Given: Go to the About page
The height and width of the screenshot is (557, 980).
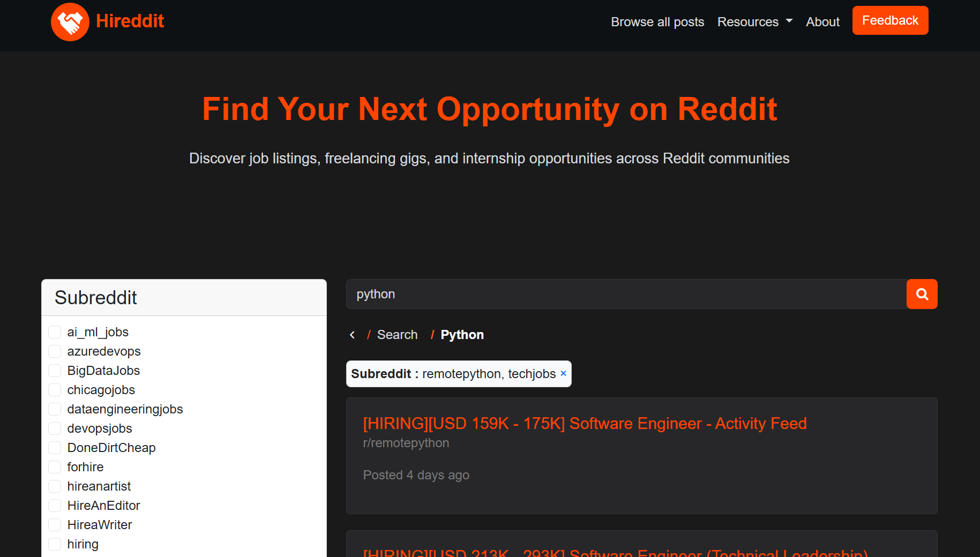Looking at the screenshot, I should 822,22.
